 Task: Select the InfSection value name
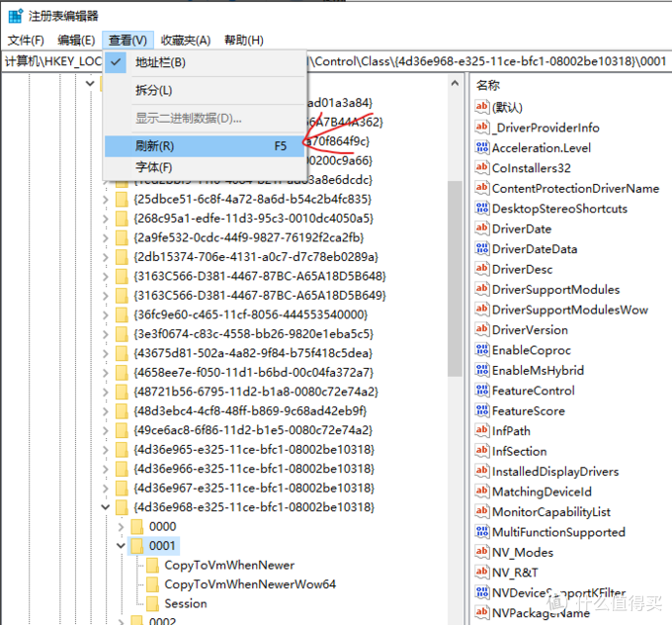coord(520,451)
